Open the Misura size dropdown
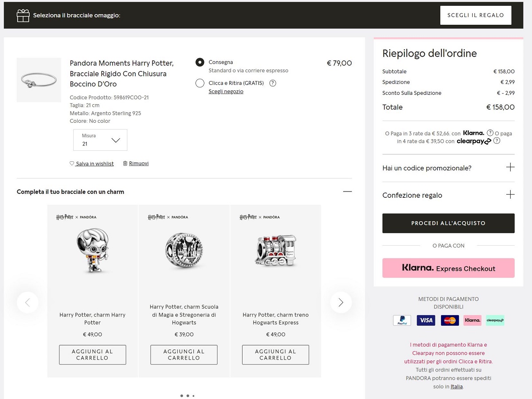The width and height of the screenshot is (532, 399). (100, 140)
